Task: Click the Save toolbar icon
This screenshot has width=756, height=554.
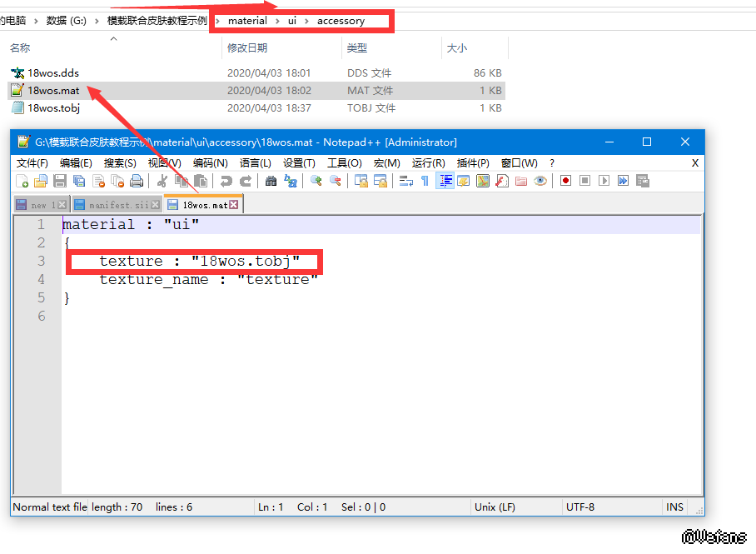Action: [x=60, y=181]
